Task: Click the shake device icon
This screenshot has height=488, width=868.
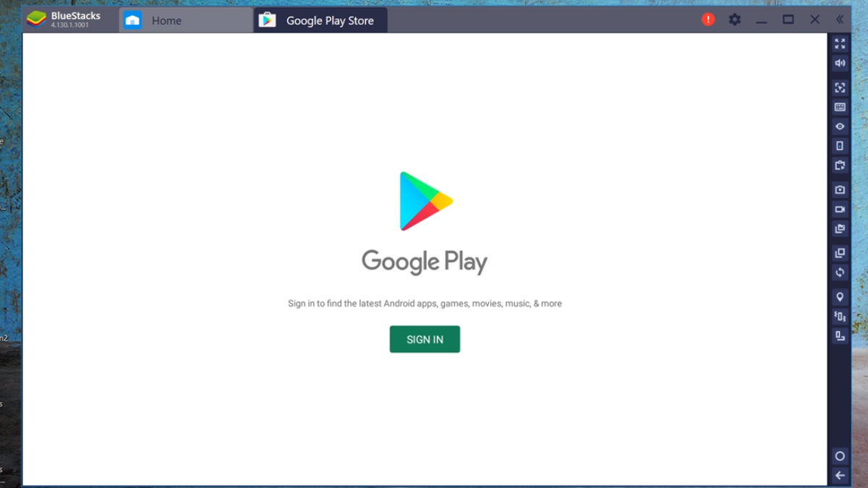Action: tap(840, 317)
